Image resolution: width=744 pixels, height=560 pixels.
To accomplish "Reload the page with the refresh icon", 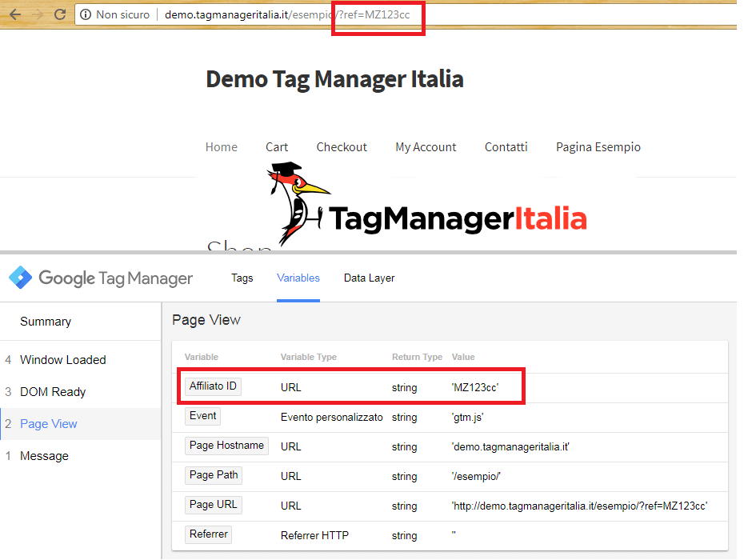I will click(60, 14).
